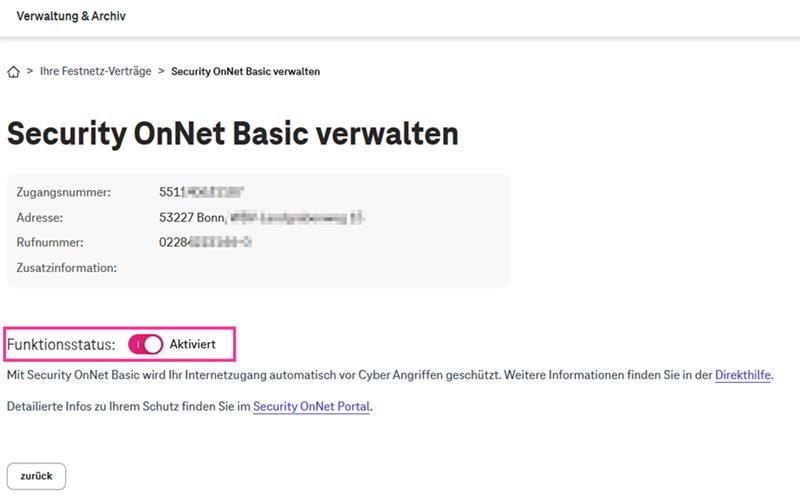Click the breadcrumb chevron after the home icon

[x=30, y=72]
